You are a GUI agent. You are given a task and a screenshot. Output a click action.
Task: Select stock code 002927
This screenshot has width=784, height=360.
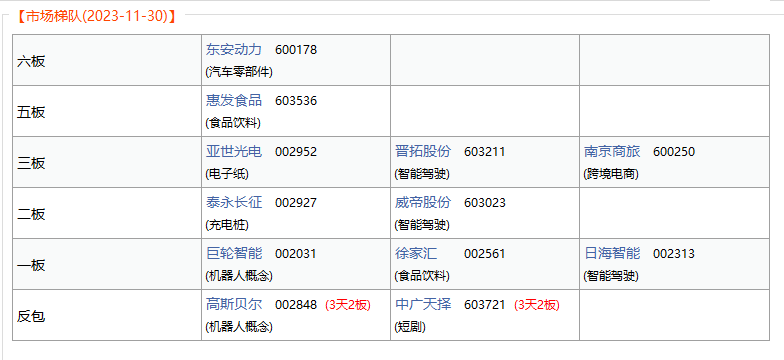pyautogui.click(x=296, y=203)
